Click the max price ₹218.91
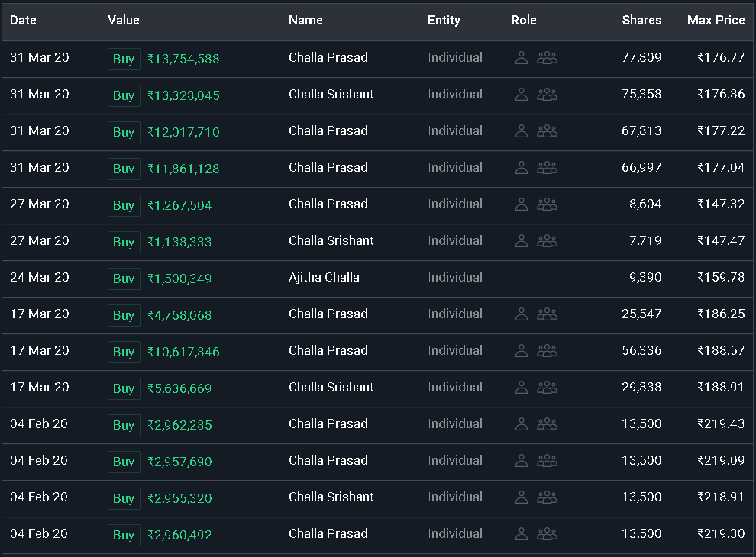Image resolution: width=756 pixels, height=557 pixels. point(722,497)
